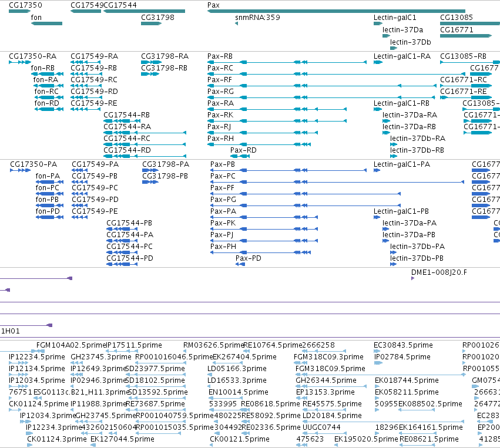
Task: Click the RE45575.5prime EST label
Action: 332,404
